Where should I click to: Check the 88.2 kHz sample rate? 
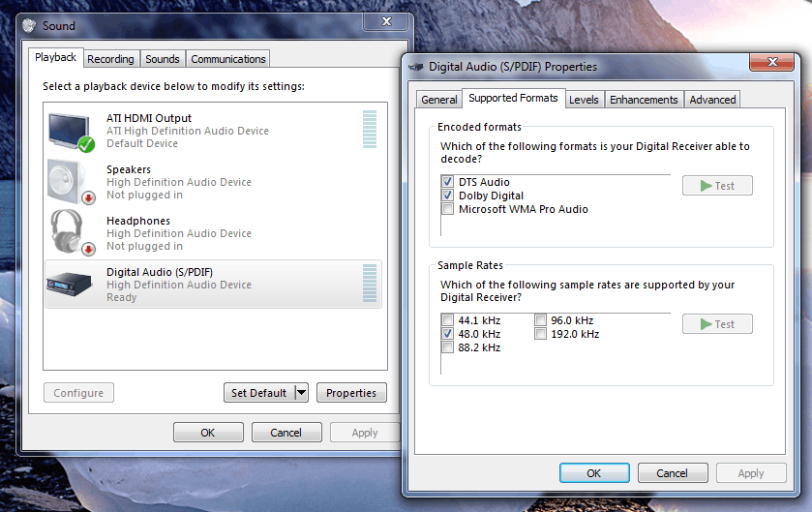coord(447,346)
